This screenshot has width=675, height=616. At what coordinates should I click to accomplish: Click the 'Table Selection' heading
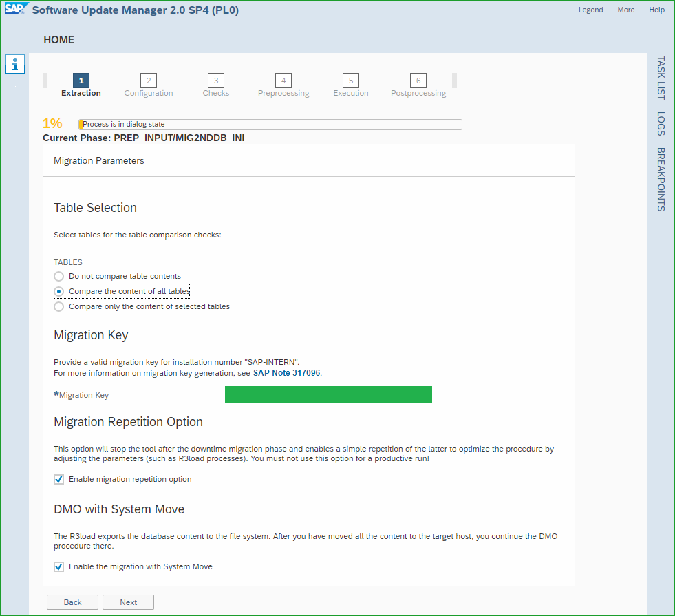coord(95,207)
